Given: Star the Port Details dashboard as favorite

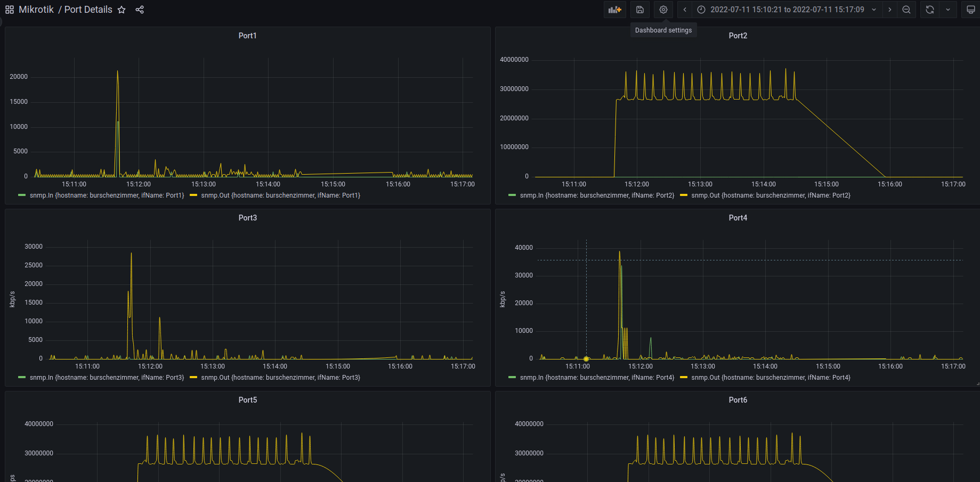Looking at the screenshot, I should pos(122,10).
